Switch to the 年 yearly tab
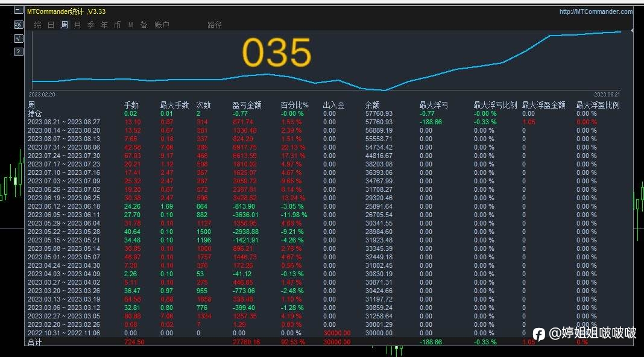The width and height of the screenshot is (644, 357). pyautogui.click(x=104, y=25)
